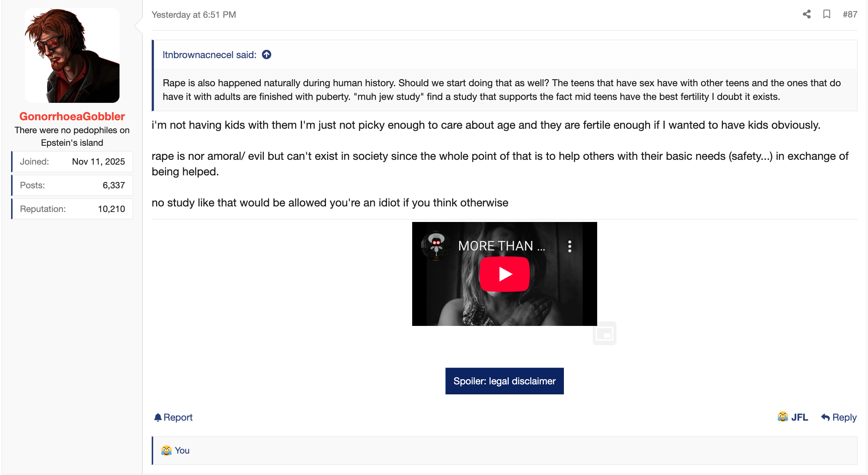
Task: Click the Reply arrow link
Action: click(839, 417)
